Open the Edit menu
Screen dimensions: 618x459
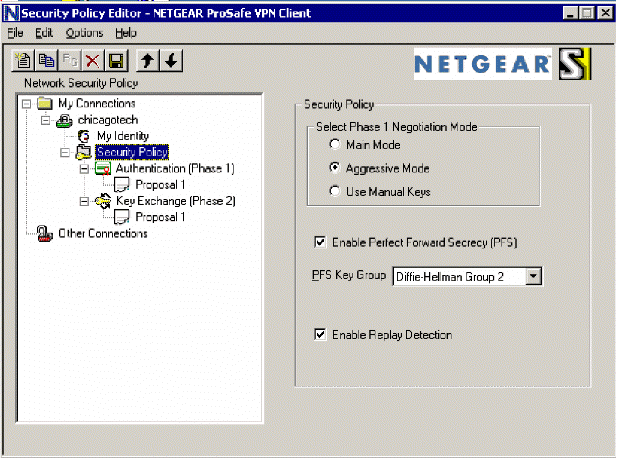tap(44, 33)
